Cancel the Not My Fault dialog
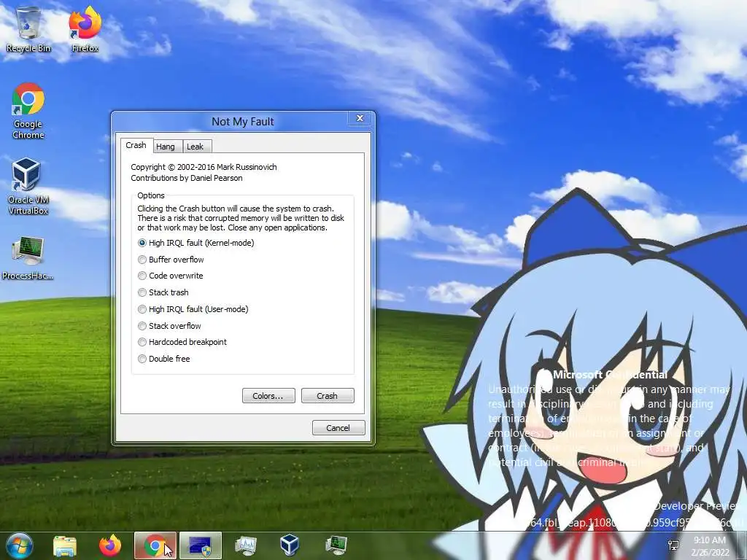Viewport: 747px width, 560px height. (338, 427)
